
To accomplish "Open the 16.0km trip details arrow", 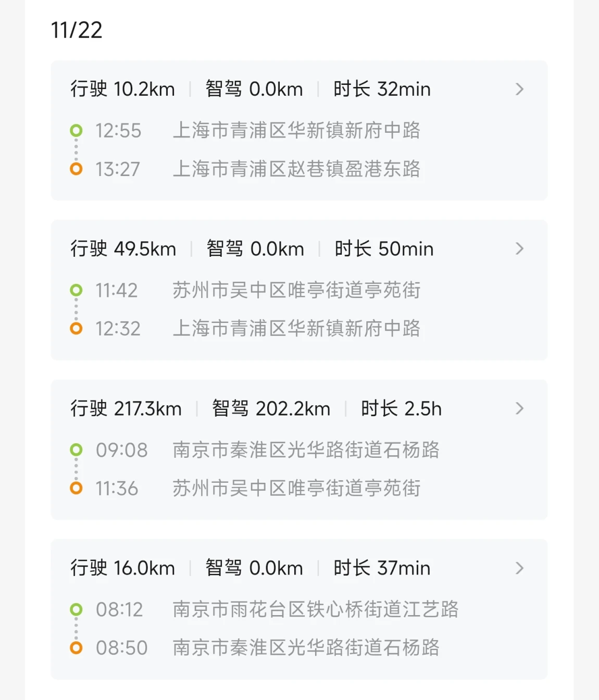I will 519,568.
